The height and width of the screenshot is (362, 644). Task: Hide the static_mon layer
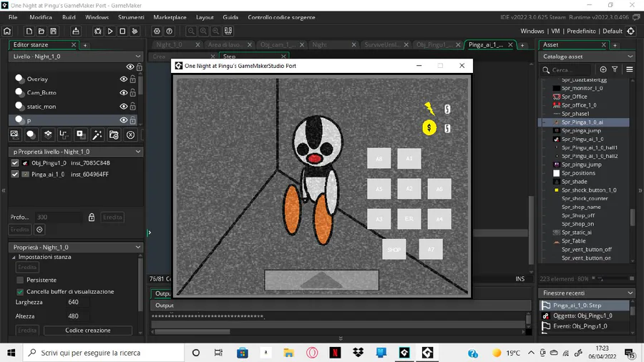(123, 107)
